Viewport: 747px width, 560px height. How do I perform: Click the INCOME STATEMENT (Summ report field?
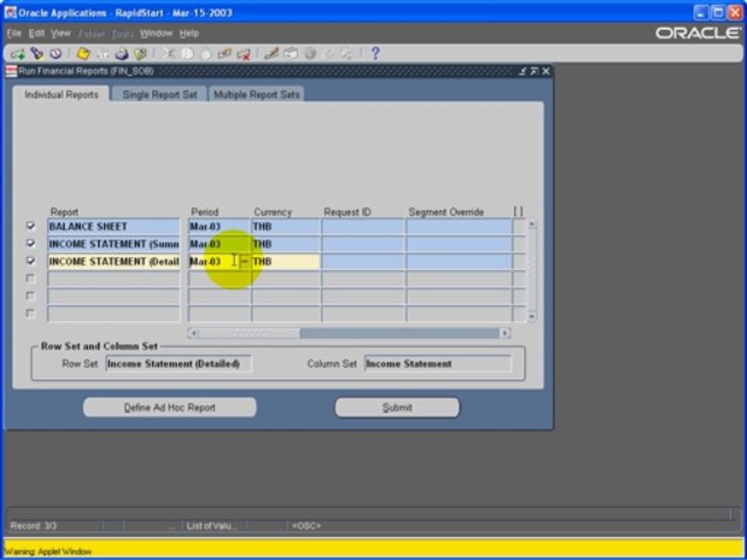[x=114, y=243]
